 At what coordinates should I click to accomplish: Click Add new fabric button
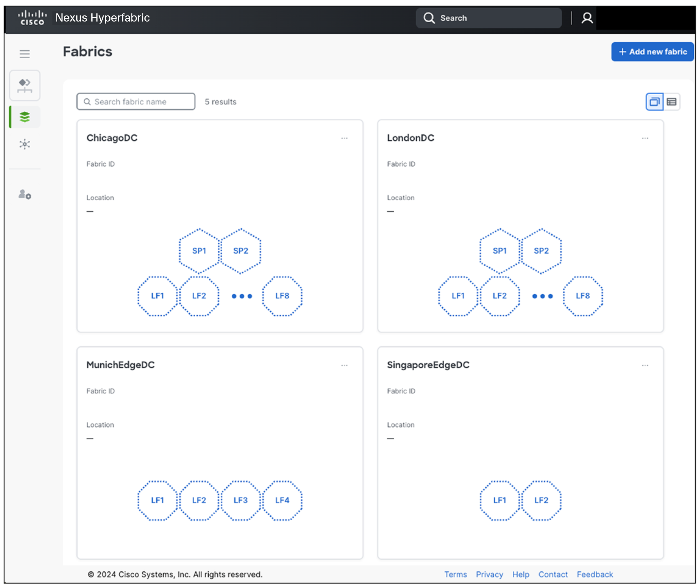click(x=652, y=52)
